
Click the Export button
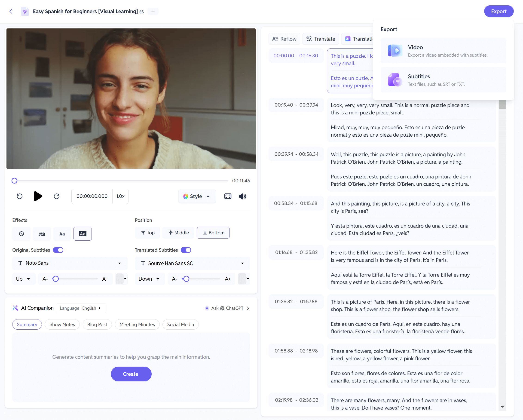498,12
